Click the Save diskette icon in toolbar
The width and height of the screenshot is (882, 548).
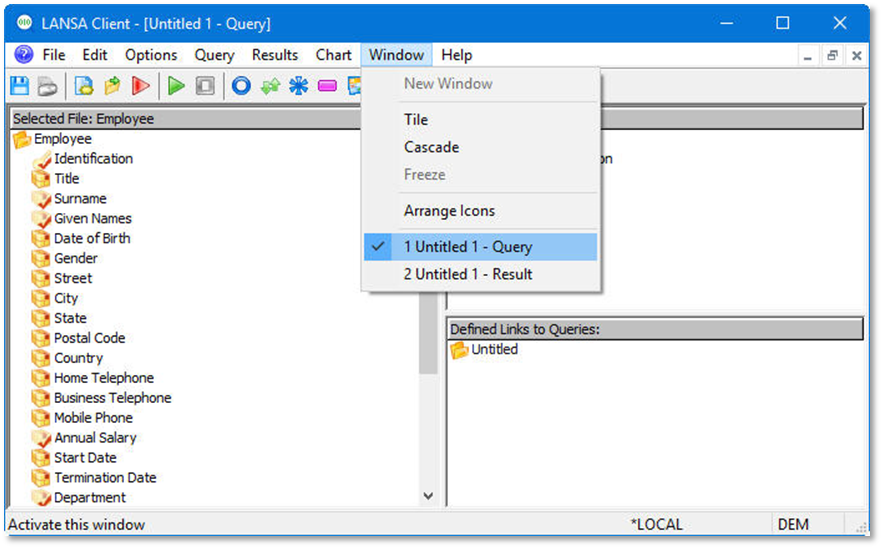(x=20, y=86)
